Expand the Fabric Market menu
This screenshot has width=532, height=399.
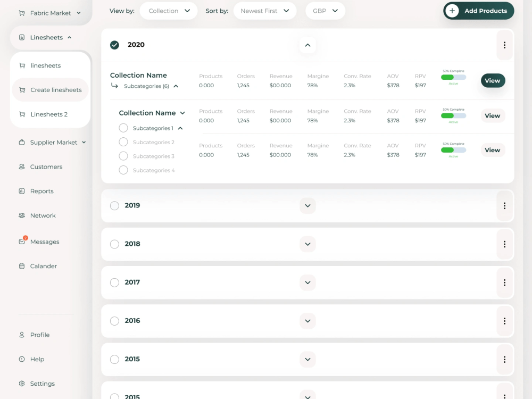coord(50,13)
